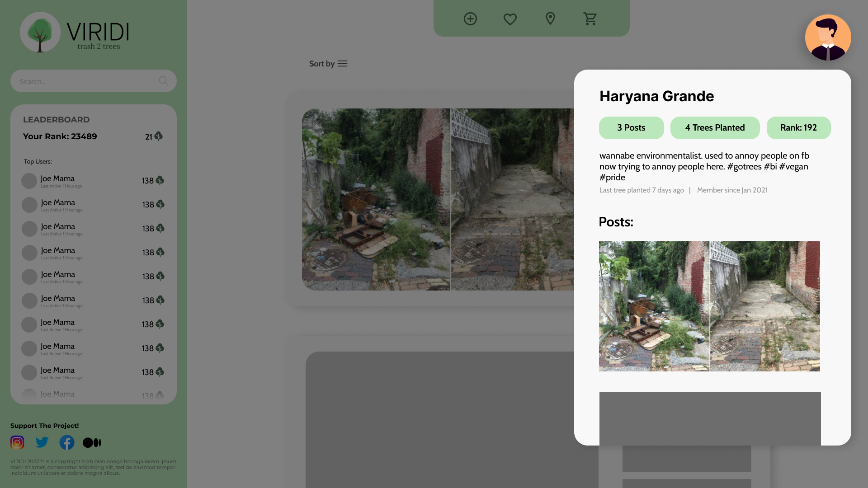Image resolution: width=868 pixels, height=488 pixels.
Task: Open favorites with the heart icon
Action: 510,19
